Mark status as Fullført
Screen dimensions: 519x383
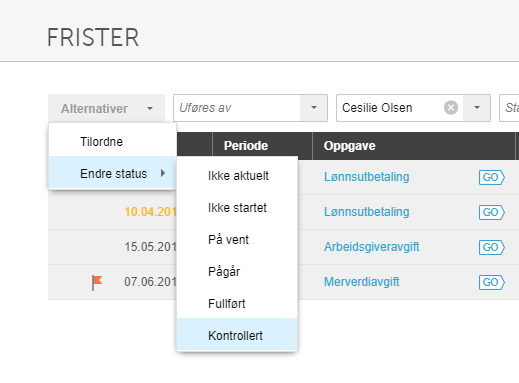[x=237, y=304]
